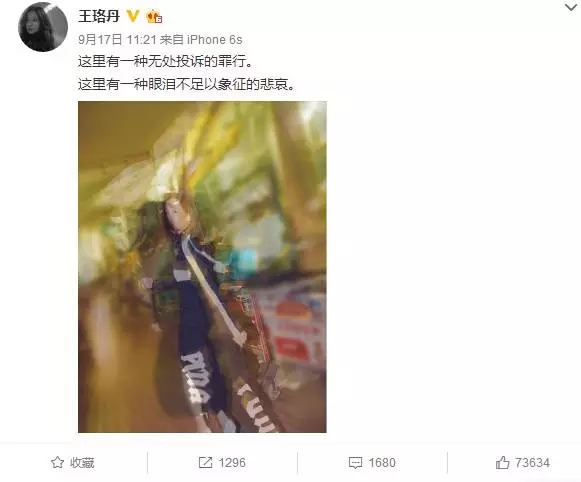The image size is (581, 482).
Task: Open the post options chevron menu
Action: coord(571,7)
